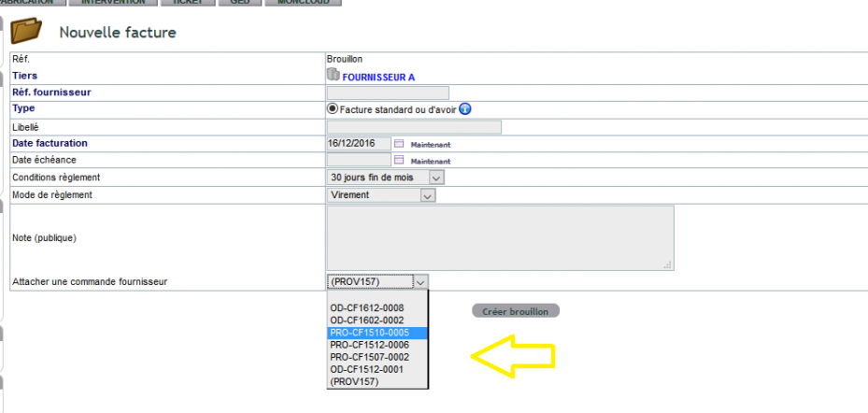This screenshot has width=868, height=413.
Task: Open the calendar icon for Date facturation
Action: pos(399,144)
